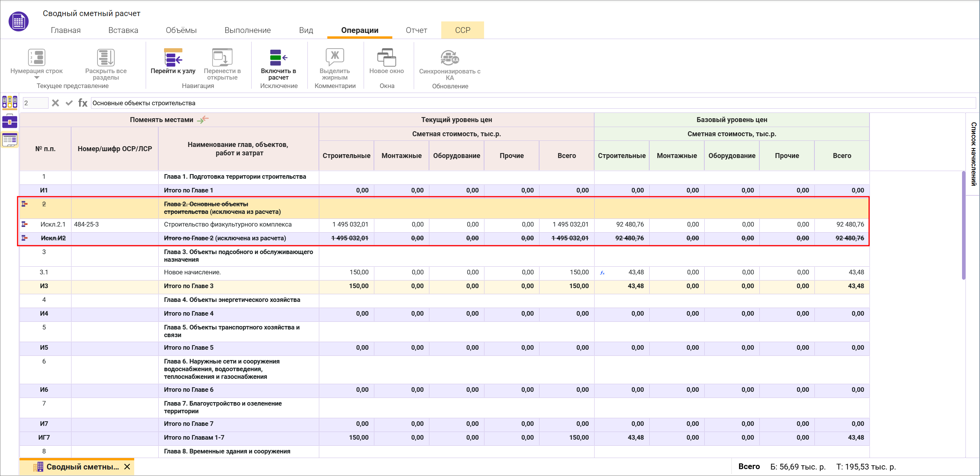Image resolution: width=980 pixels, height=476 pixels.
Task: Open the briefcase sidebar panel icon
Action: [10, 121]
